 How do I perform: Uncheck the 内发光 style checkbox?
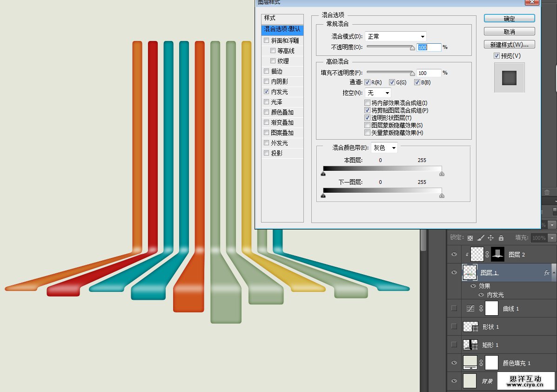click(267, 92)
